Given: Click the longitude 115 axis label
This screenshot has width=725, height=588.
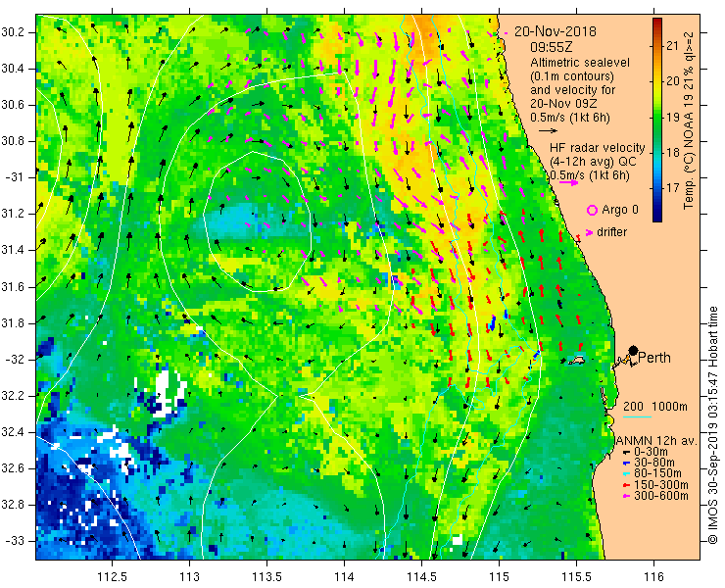Looking at the screenshot, I should pyautogui.click(x=499, y=577).
